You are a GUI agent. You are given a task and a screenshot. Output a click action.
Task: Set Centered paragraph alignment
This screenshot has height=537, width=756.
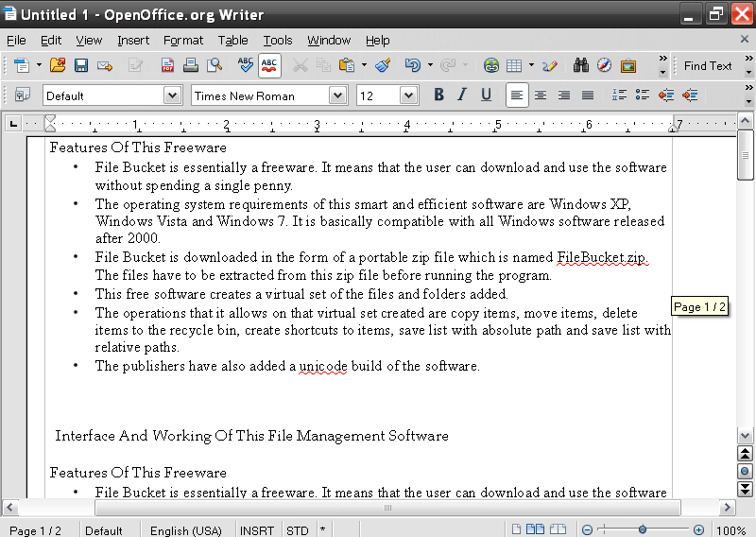tap(541, 95)
